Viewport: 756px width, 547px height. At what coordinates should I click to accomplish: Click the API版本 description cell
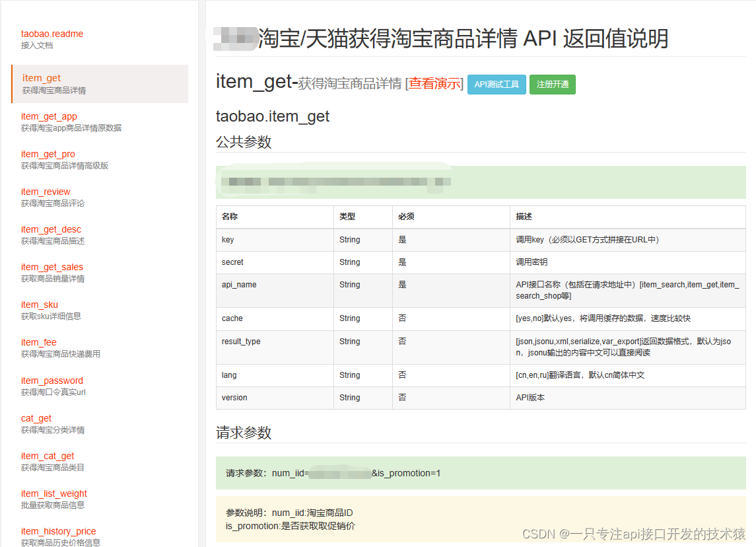(628, 398)
